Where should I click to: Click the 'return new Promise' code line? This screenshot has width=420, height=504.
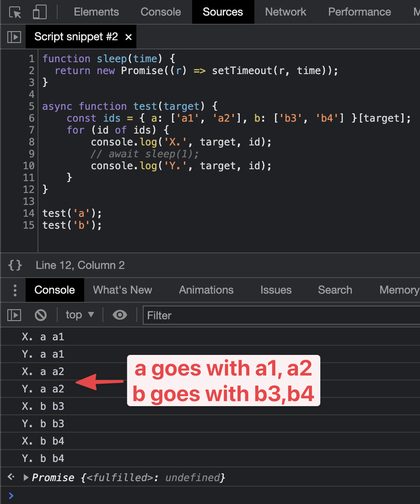[x=196, y=71]
